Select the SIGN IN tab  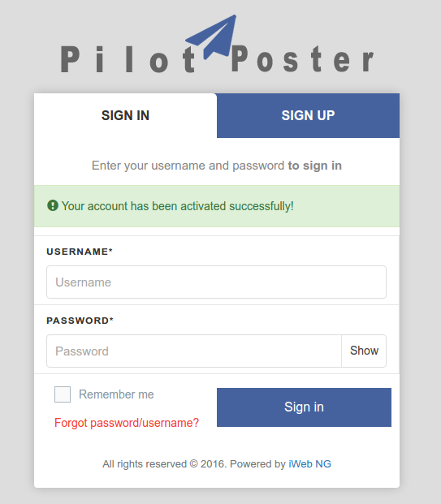125,115
